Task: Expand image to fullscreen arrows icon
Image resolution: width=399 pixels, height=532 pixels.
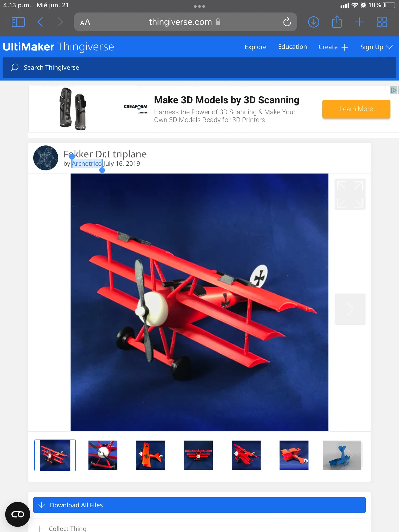Action: click(x=350, y=194)
